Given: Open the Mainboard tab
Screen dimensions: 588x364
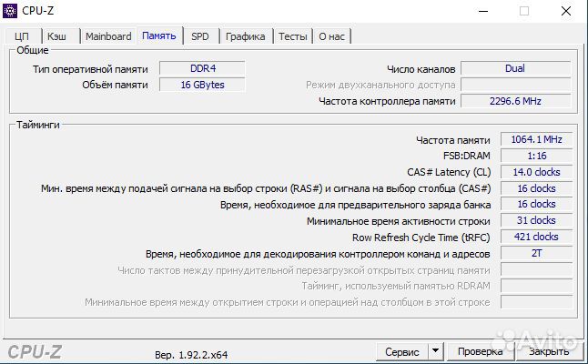Looking at the screenshot, I should tap(108, 36).
